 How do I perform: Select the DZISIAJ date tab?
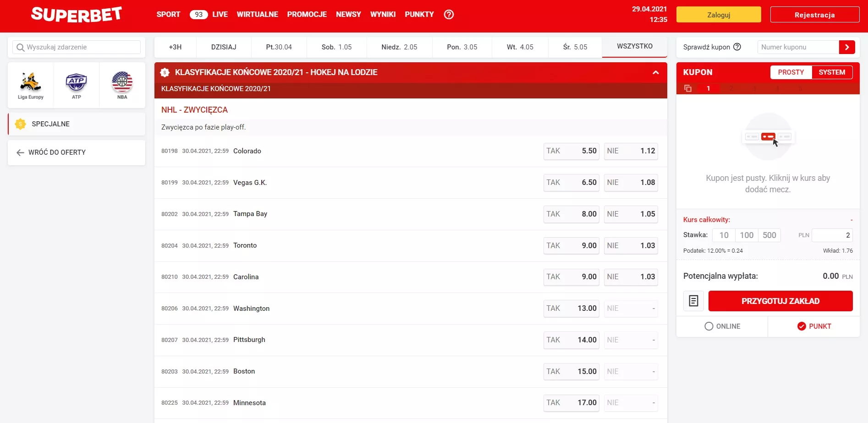point(224,47)
